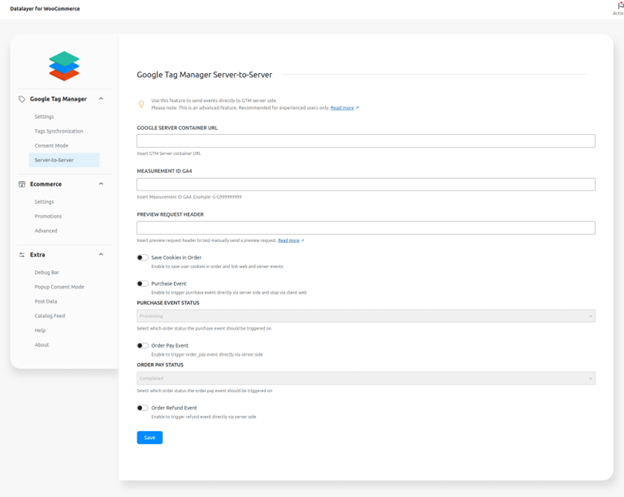Click the Google Tag Manager section heading
This screenshot has width=624, height=497.
click(58, 99)
